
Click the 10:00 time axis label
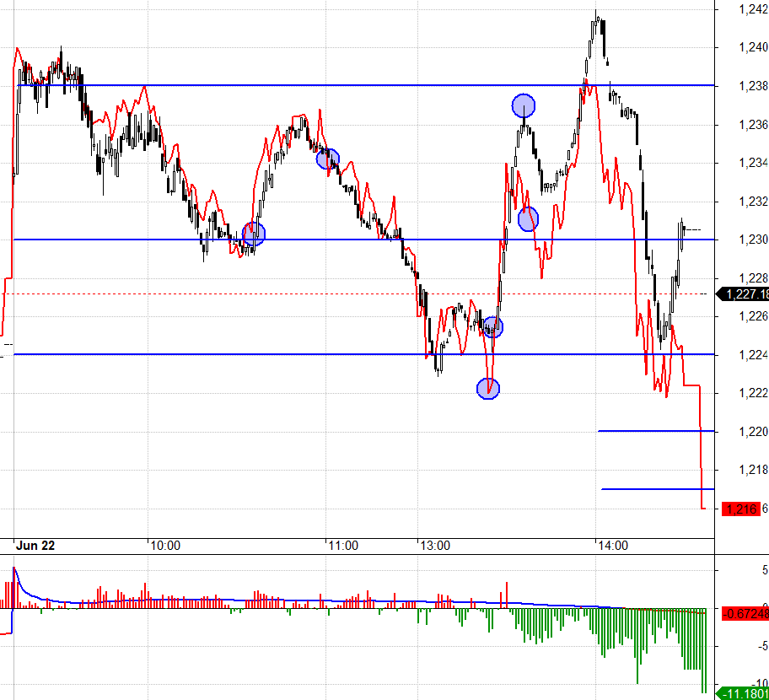165,546
